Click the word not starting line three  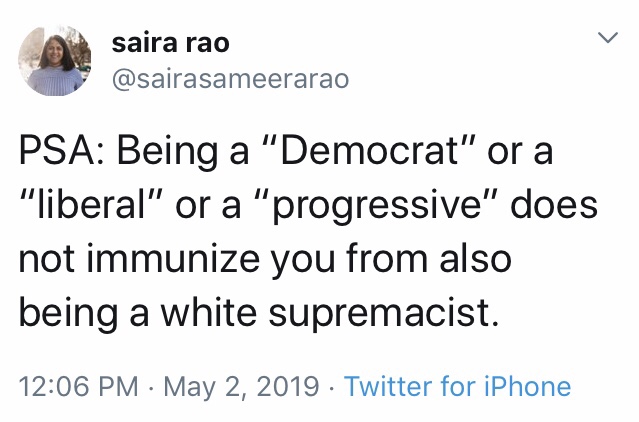tap(44, 258)
